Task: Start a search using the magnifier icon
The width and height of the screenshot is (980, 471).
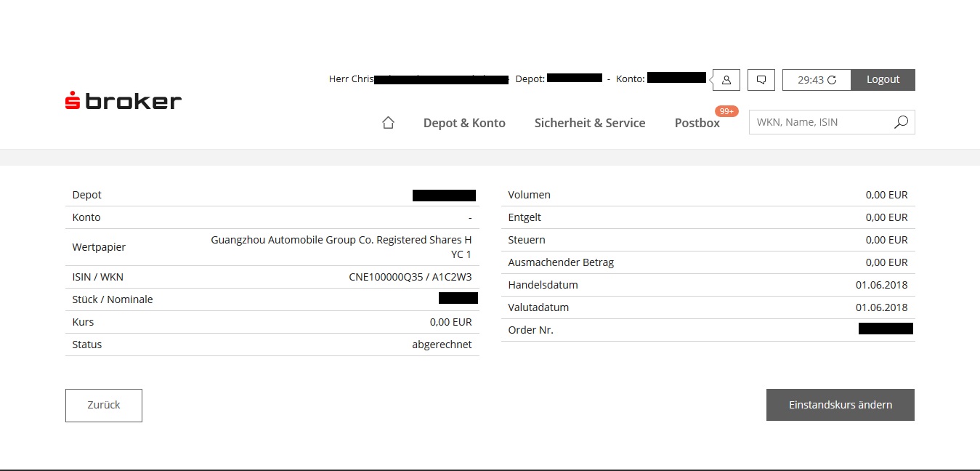Action: [901, 122]
